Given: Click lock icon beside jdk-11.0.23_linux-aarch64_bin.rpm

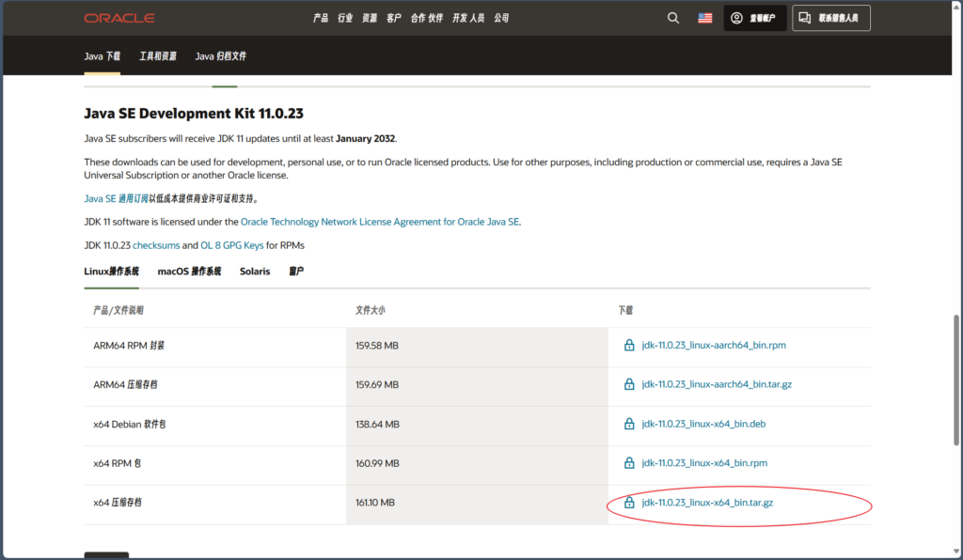Looking at the screenshot, I should tap(629, 345).
